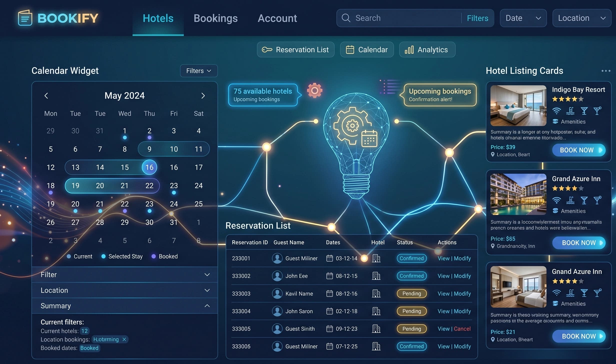Go to previous month in calendar

pos(46,95)
